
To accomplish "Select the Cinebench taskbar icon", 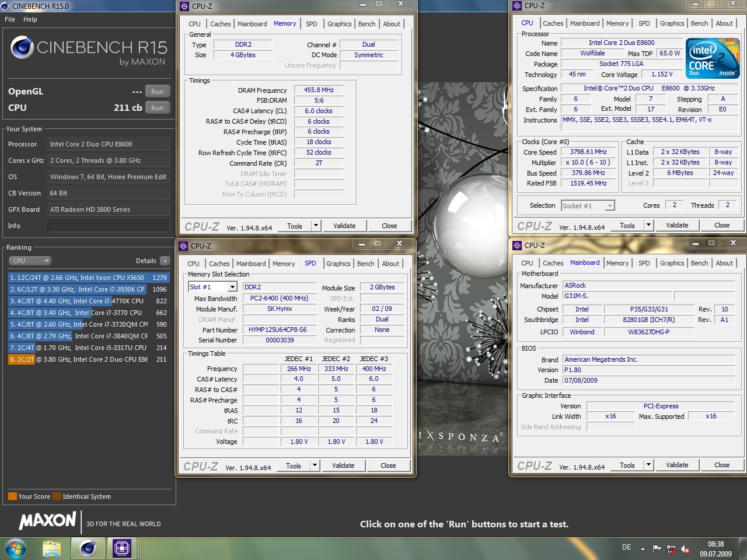I will [x=88, y=549].
